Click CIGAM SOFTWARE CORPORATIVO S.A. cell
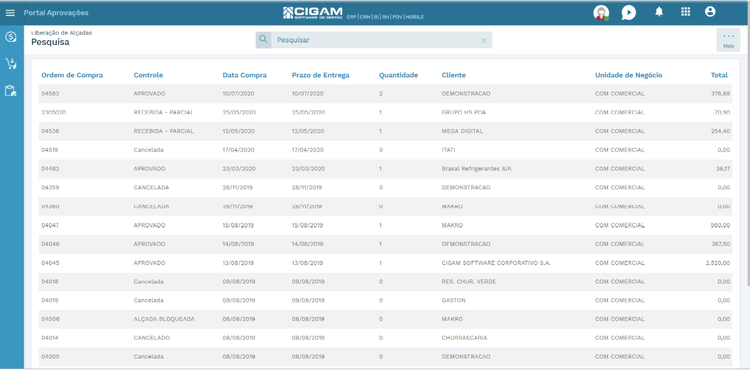The width and height of the screenshot is (750, 370). click(x=496, y=263)
